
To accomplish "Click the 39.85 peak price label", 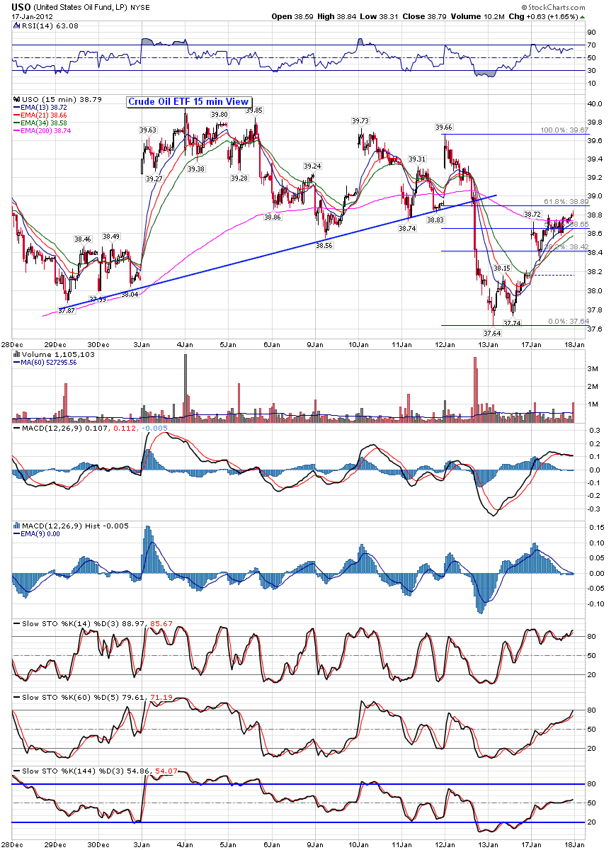I will pos(254,110).
